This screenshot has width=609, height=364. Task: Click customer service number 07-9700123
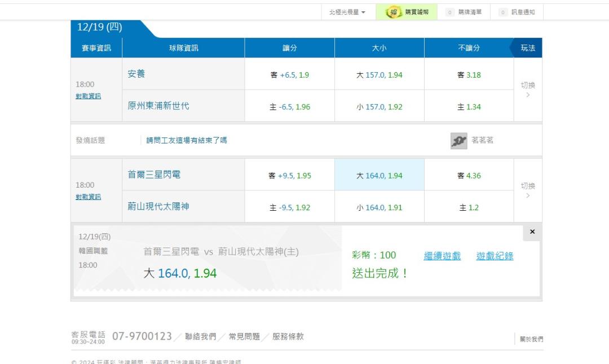(x=142, y=336)
